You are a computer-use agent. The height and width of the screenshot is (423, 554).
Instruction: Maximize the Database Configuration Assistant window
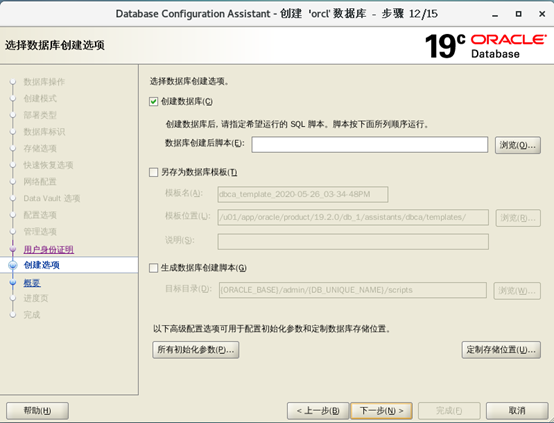coord(519,14)
